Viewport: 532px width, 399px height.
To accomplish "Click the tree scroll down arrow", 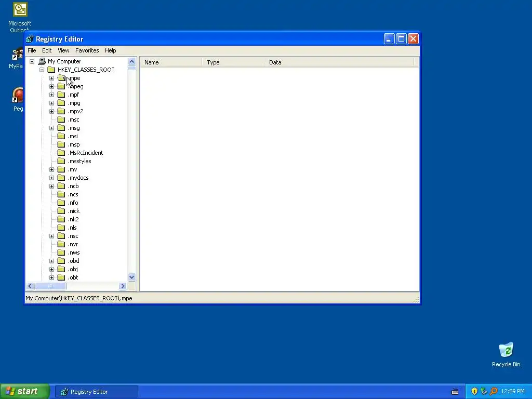I will pyautogui.click(x=131, y=277).
